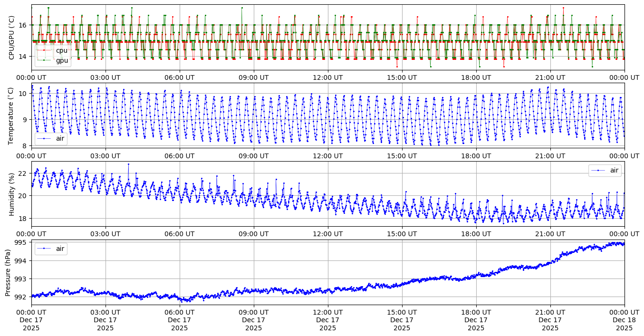The width and height of the screenshot is (644, 336).
Task: Click the 03:00 UT tick under the temperature plot
Action: click(x=106, y=155)
